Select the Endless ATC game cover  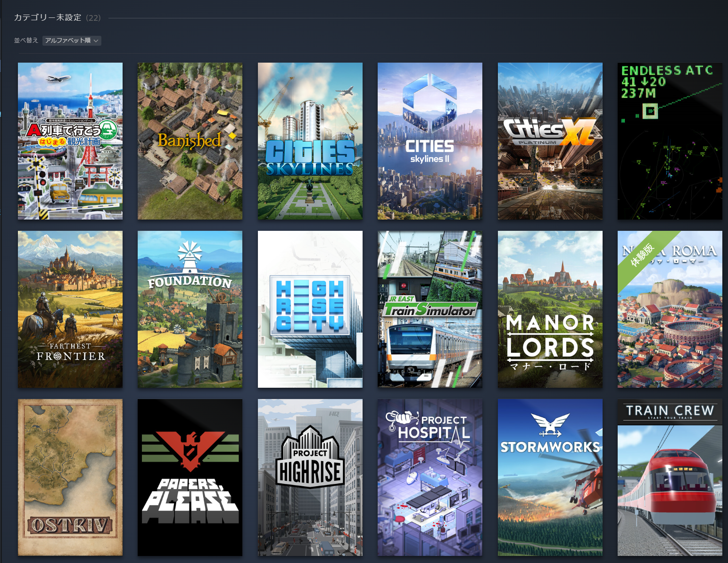(670, 141)
